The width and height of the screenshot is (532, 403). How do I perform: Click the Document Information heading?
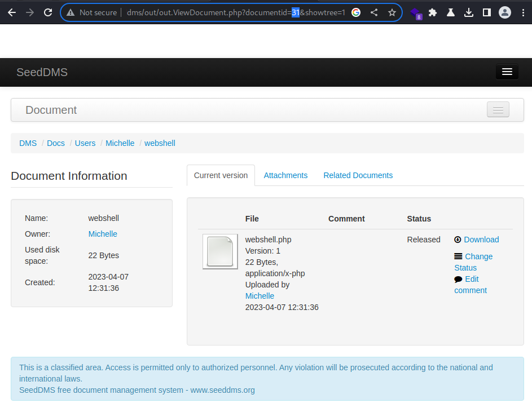(x=69, y=176)
